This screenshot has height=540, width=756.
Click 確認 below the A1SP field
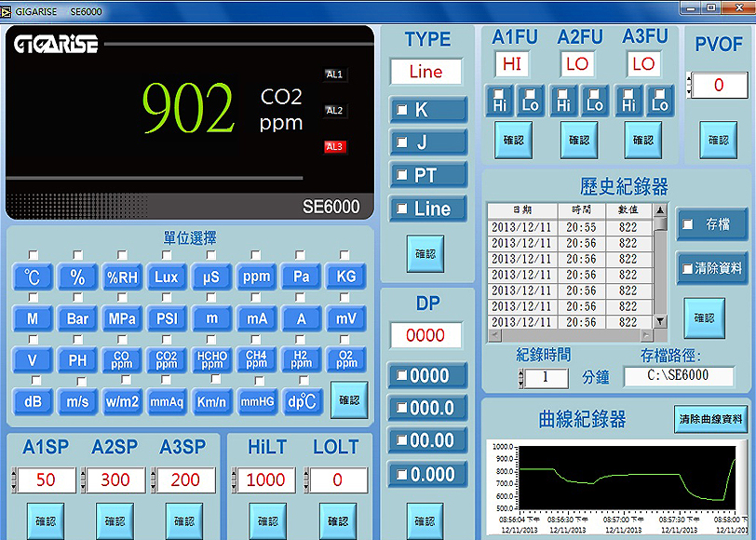[46, 521]
